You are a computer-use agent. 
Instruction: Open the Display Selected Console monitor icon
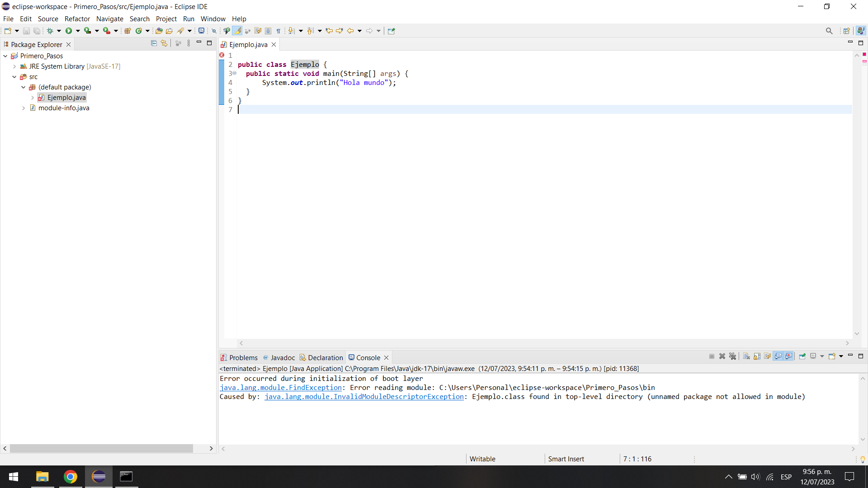813,357
